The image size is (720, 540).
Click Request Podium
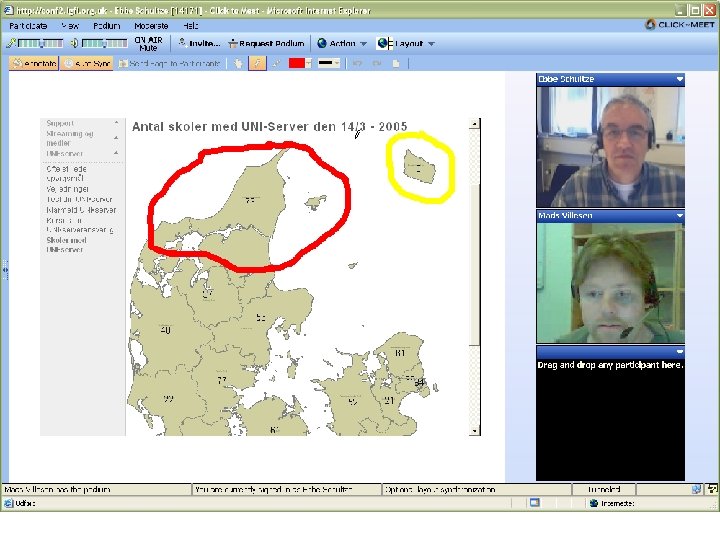pyautogui.click(x=266, y=44)
